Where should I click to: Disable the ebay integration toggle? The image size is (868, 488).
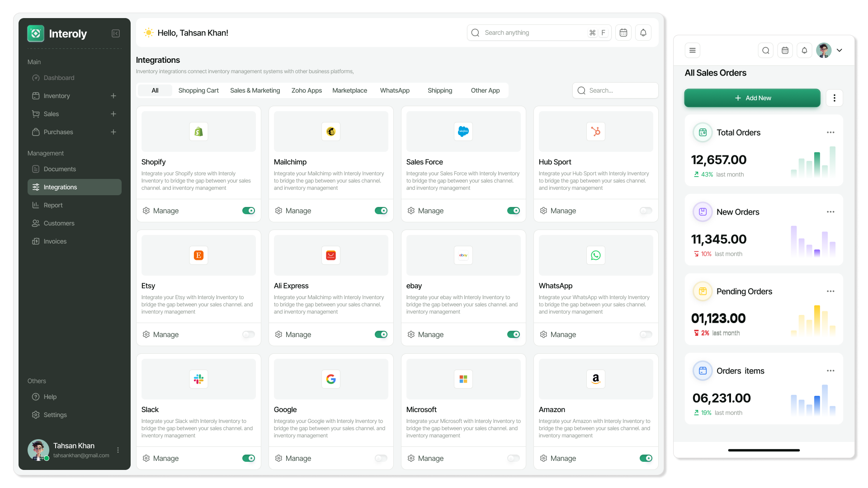514,334
